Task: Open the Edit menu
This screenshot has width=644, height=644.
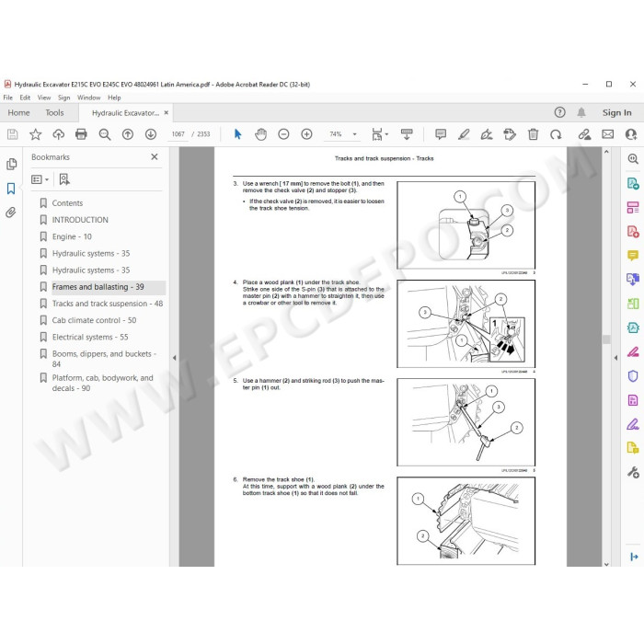Action: point(25,98)
